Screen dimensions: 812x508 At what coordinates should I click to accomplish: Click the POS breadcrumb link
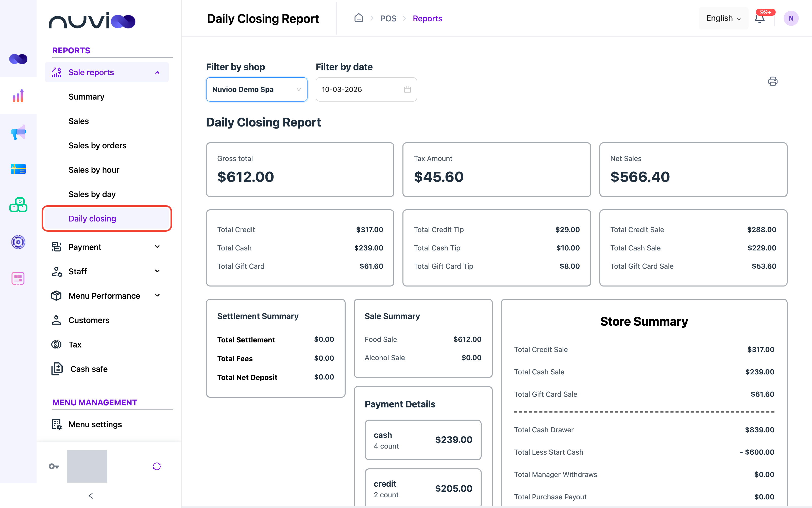[388, 19]
